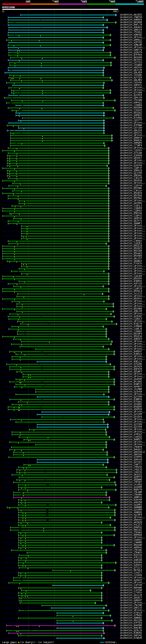Viewport: 146px width, 644px height.
Task: Click the cyan ~100% identity legend segment
Action: pyautogui.click(x=130, y=4)
